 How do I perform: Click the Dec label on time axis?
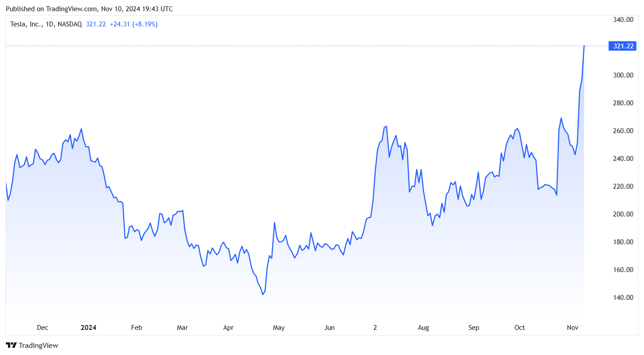click(42, 328)
